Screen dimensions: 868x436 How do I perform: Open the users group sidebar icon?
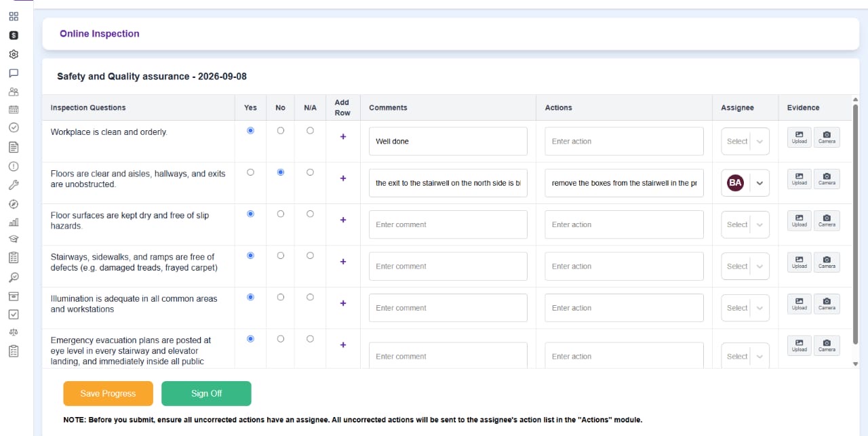point(14,92)
